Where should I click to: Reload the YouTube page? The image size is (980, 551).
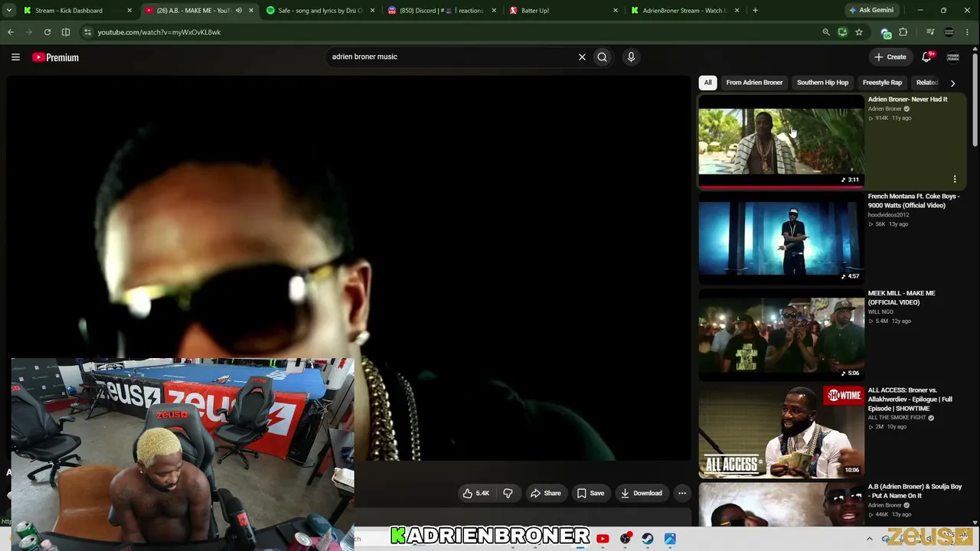pos(47,32)
